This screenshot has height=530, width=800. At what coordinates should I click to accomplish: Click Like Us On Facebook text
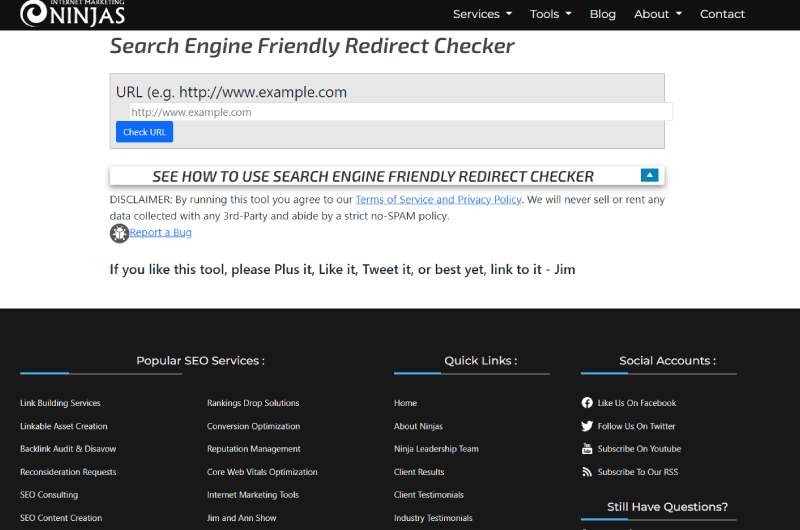click(x=637, y=403)
